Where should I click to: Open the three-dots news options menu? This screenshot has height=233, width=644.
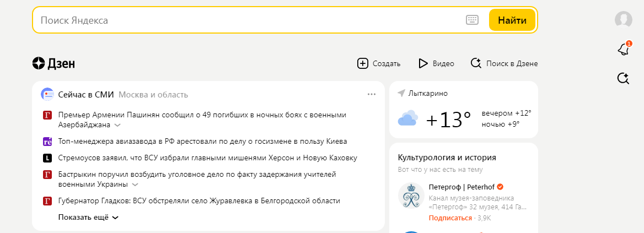[x=372, y=94]
